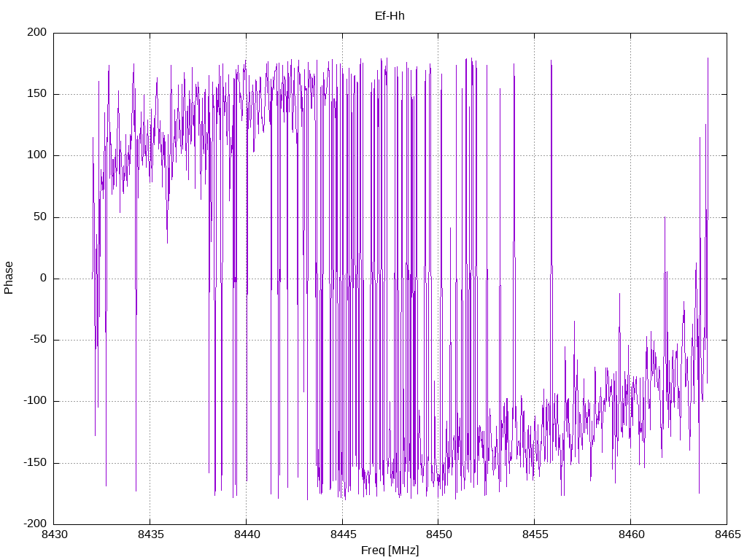Screen dimensions: 747x560
Task: Click the x-axis tick label '8430'
Action: [54, 534]
